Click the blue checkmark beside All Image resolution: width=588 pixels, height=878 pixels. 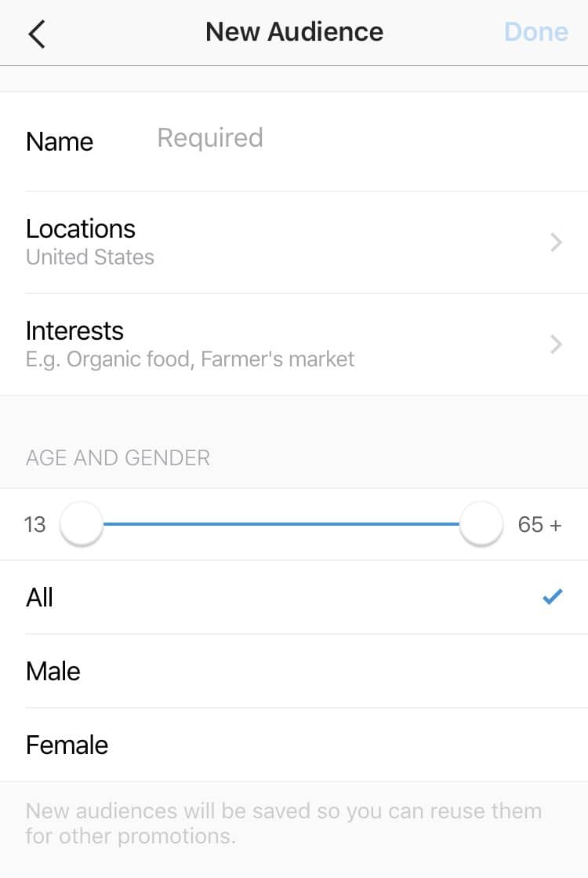pyautogui.click(x=552, y=597)
